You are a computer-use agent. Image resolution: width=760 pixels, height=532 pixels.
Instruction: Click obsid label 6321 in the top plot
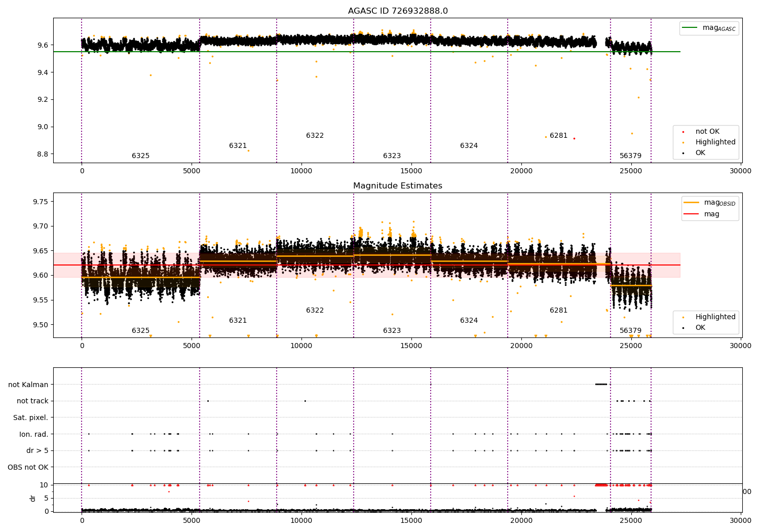[238, 146]
